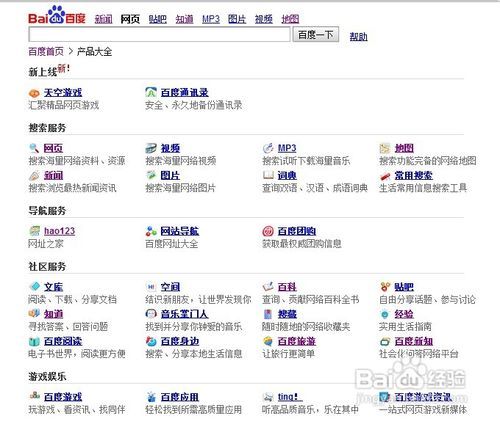500x427 pixels.
Task: Select the 网页 tab in top navigation
Action: point(130,19)
